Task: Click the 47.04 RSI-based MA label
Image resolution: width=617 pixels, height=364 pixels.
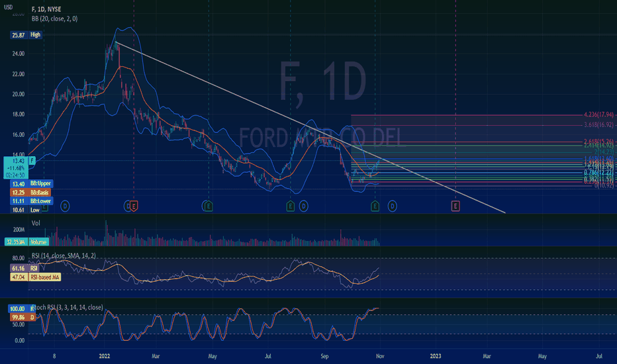Action: coord(35,277)
